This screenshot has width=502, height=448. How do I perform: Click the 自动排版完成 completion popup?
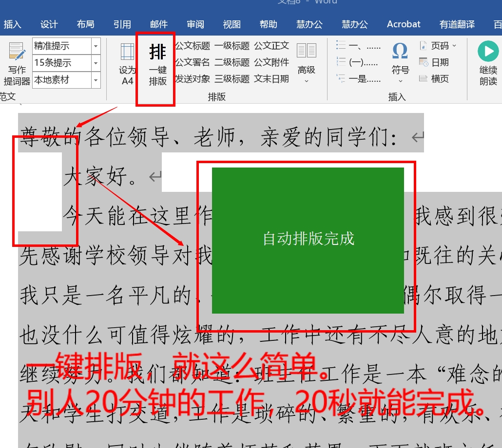(308, 239)
